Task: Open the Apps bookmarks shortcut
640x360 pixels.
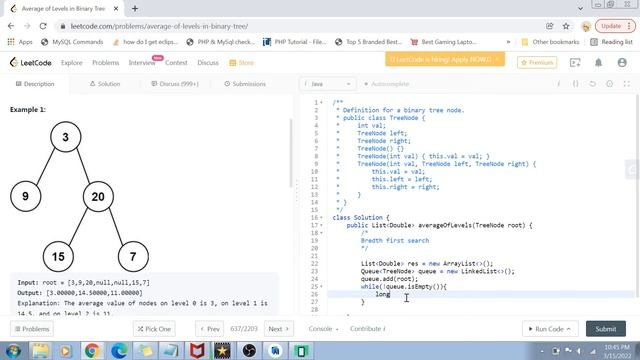Action: 20,42
